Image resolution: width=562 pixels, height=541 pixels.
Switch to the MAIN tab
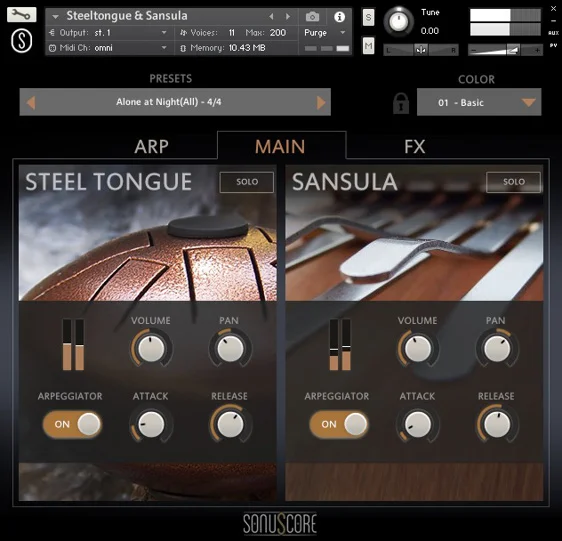[x=280, y=146]
